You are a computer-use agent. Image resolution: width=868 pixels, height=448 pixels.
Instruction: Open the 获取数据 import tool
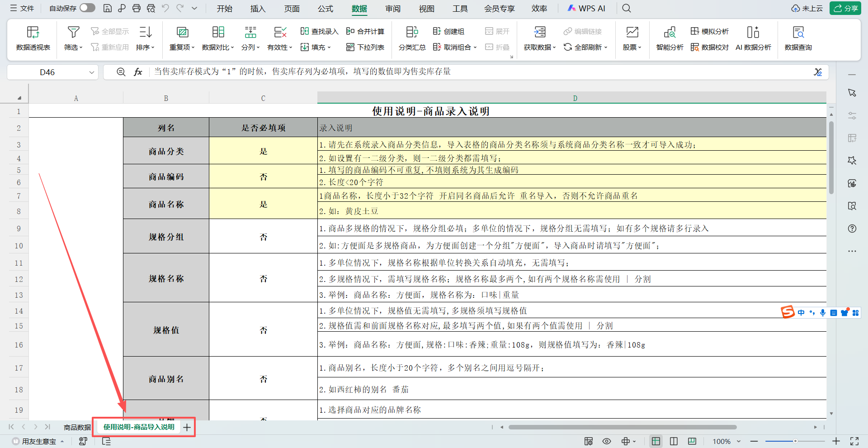(x=539, y=38)
